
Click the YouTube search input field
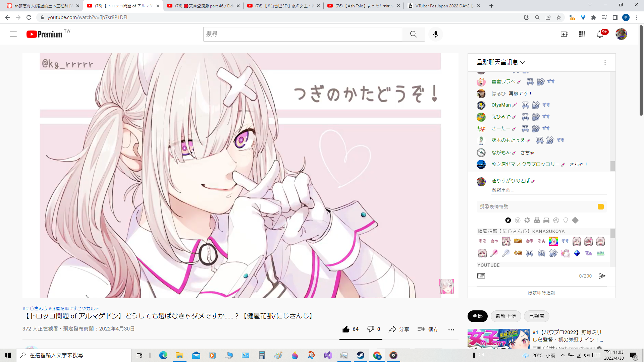[302, 34]
